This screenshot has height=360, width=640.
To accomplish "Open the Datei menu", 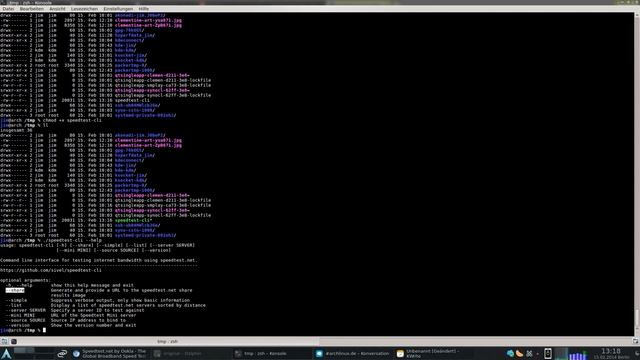I will coord(8,9).
